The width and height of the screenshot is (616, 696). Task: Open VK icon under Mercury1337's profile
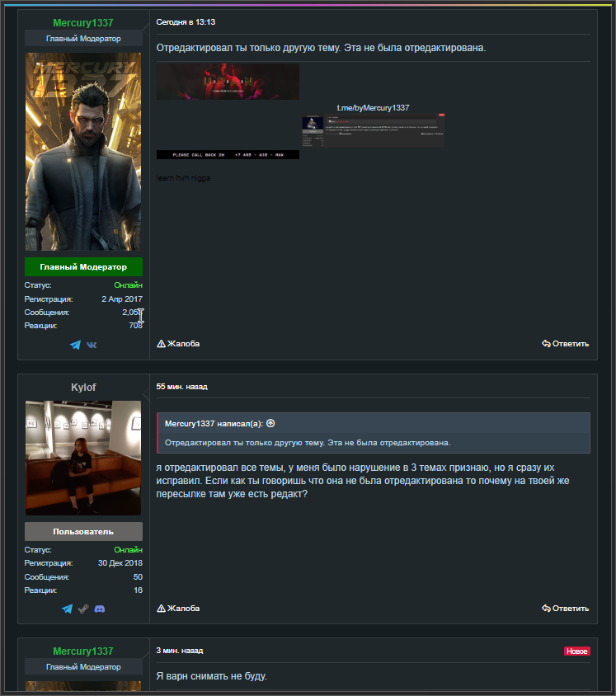click(92, 345)
